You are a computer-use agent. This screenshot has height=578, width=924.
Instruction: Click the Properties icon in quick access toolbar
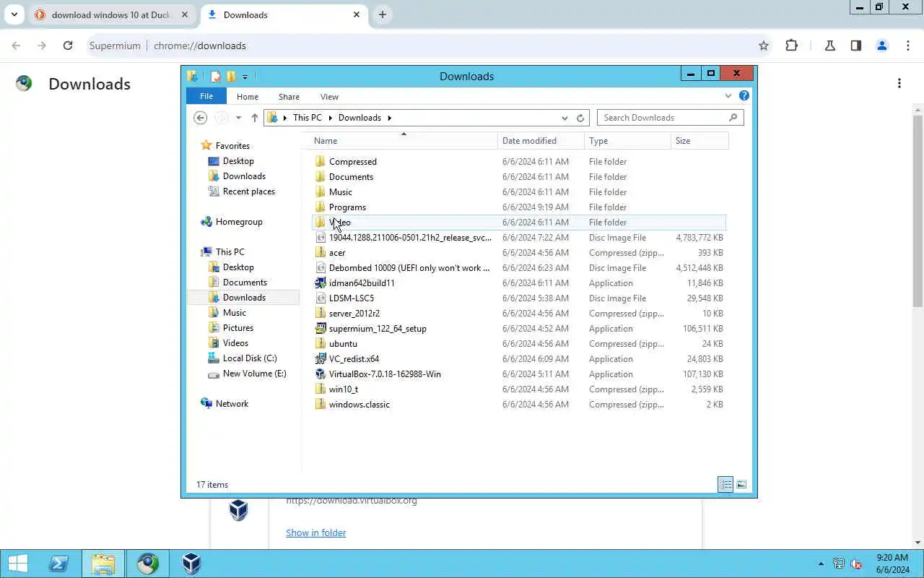click(x=215, y=77)
